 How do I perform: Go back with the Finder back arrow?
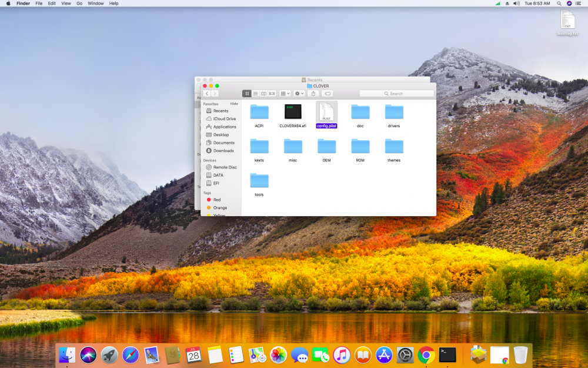tap(206, 94)
